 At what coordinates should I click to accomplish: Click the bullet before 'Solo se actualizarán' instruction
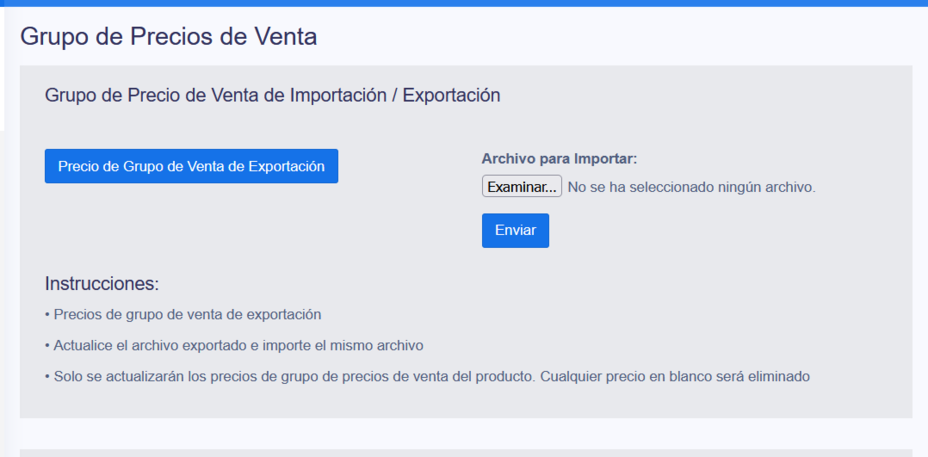coord(47,376)
